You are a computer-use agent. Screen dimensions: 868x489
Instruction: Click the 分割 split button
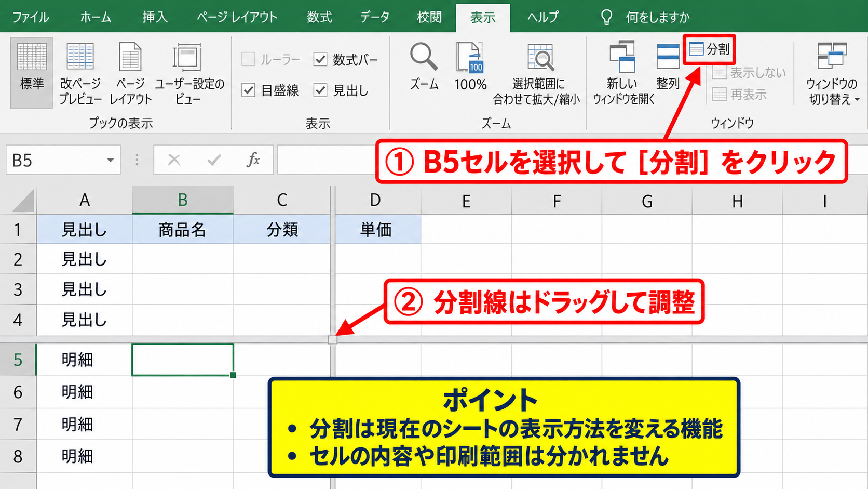pyautogui.click(x=709, y=49)
